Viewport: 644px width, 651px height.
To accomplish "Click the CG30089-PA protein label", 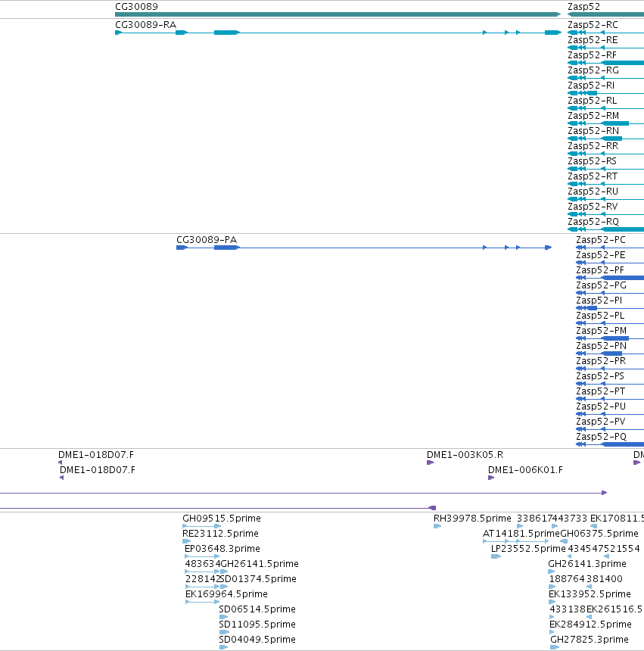I will (207, 240).
